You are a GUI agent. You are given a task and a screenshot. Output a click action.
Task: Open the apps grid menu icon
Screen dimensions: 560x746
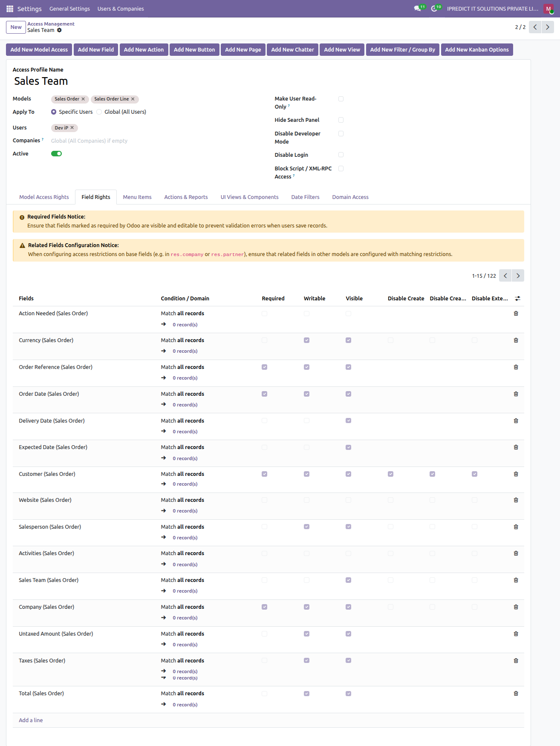[10, 9]
